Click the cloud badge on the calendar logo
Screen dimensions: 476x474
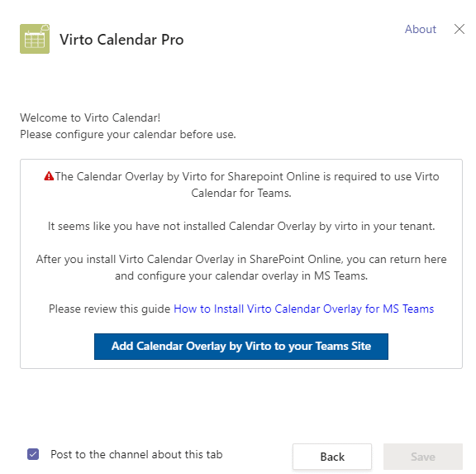(x=45, y=28)
